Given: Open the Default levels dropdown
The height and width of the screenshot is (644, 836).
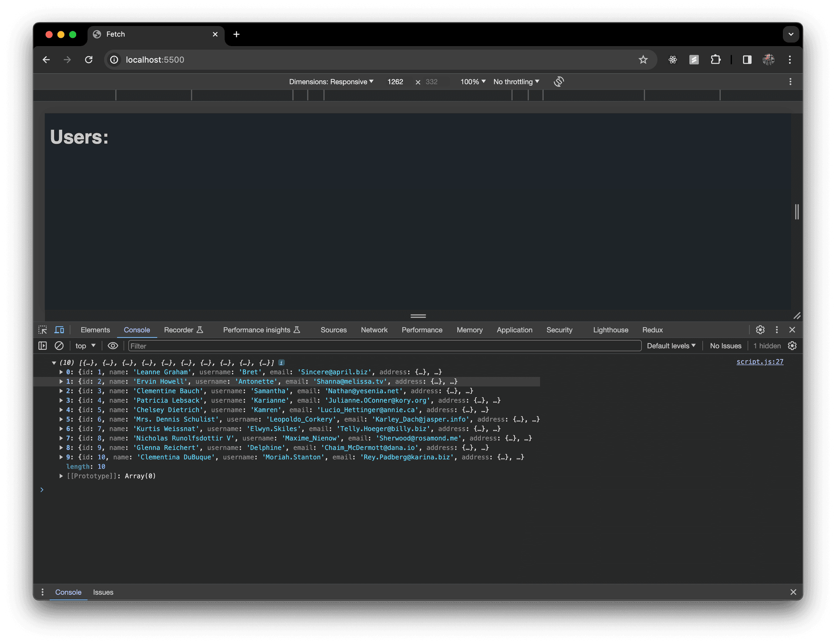Looking at the screenshot, I should tap(671, 346).
